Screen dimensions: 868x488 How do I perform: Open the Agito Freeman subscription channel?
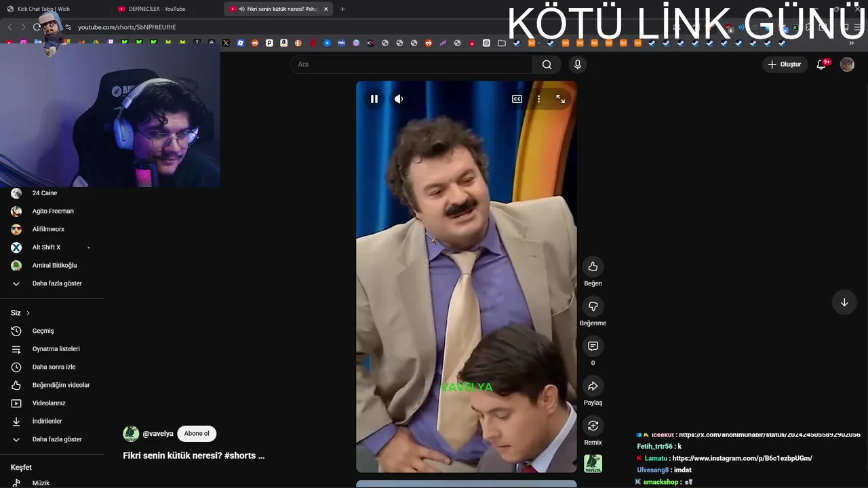52,211
